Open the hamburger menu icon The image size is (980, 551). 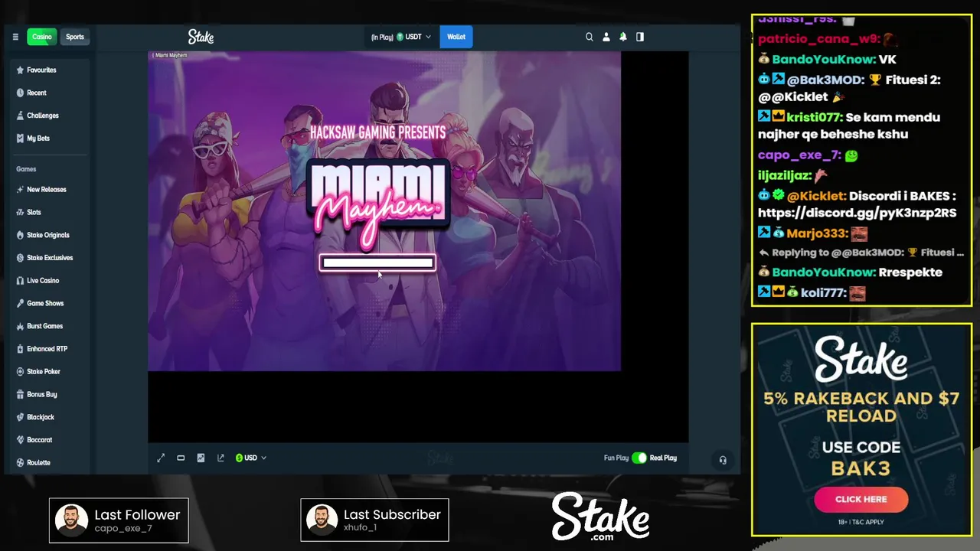(15, 37)
